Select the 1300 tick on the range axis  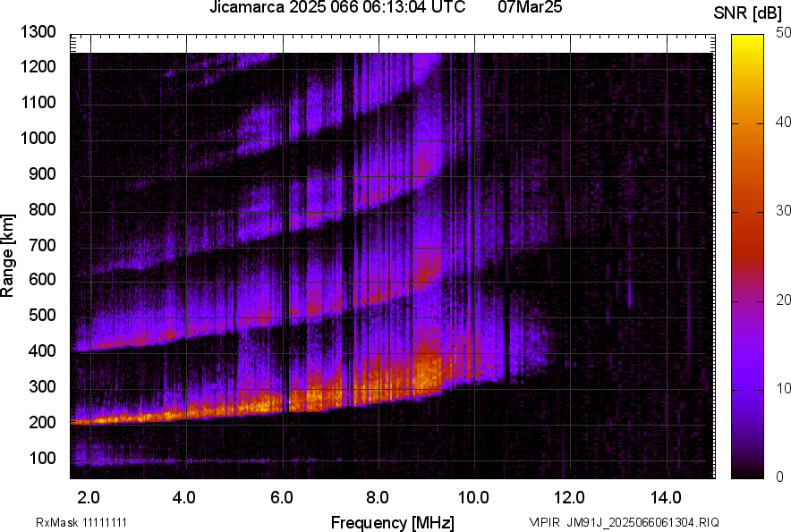(x=38, y=32)
